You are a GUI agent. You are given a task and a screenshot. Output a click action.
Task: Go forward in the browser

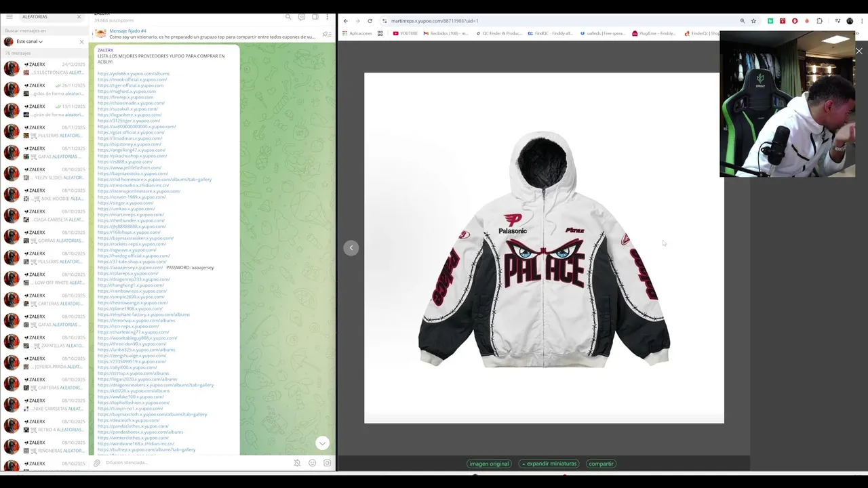click(x=357, y=21)
